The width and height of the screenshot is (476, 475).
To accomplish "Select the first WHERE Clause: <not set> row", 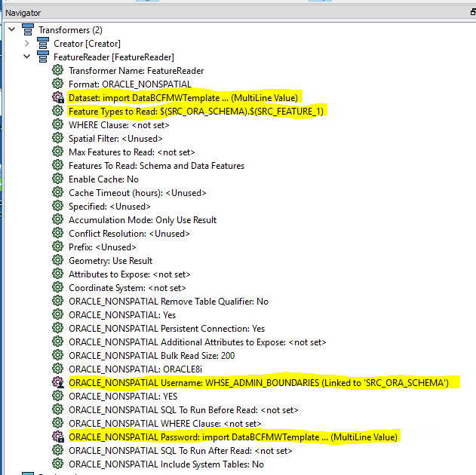I will [x=119, y=125].
